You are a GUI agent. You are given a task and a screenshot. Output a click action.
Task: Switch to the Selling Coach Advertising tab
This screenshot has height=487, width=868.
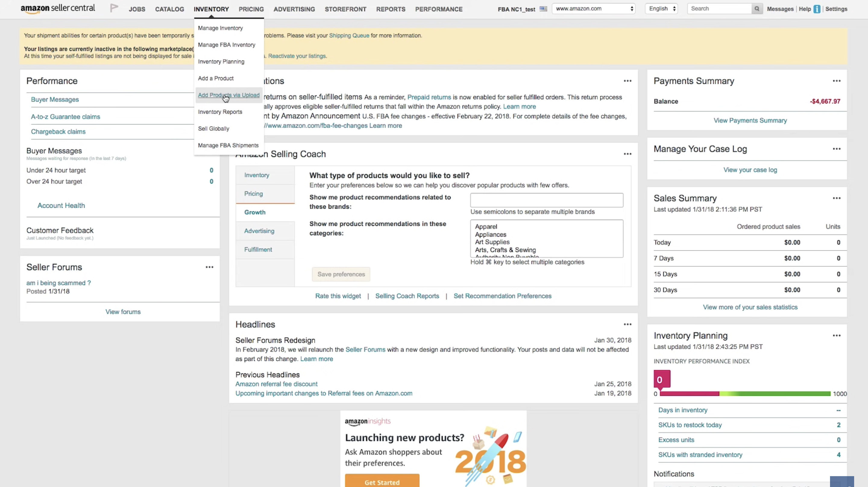[x=265, y=231]
